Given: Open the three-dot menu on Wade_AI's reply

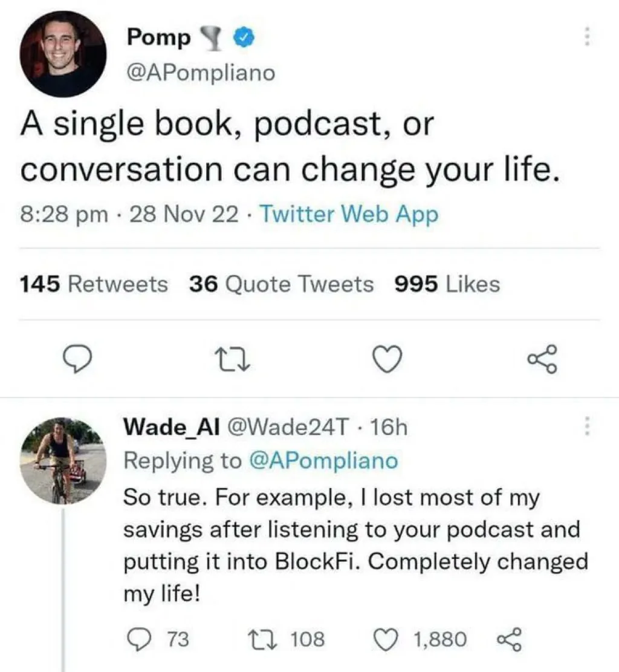Looking at the screenshot, I should coord(586,428).
